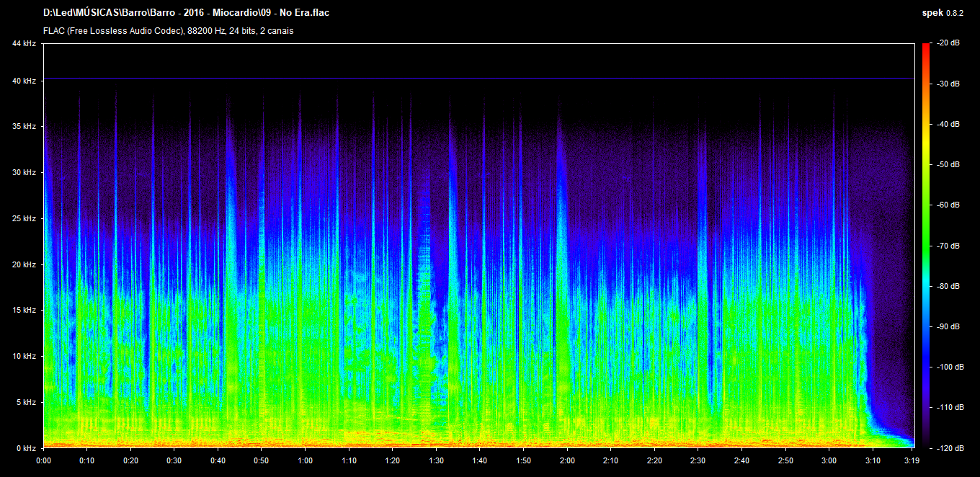Click the horizontal blue line near 40 kHz
Screen dimensions: 980x477
tap(478, 78)
